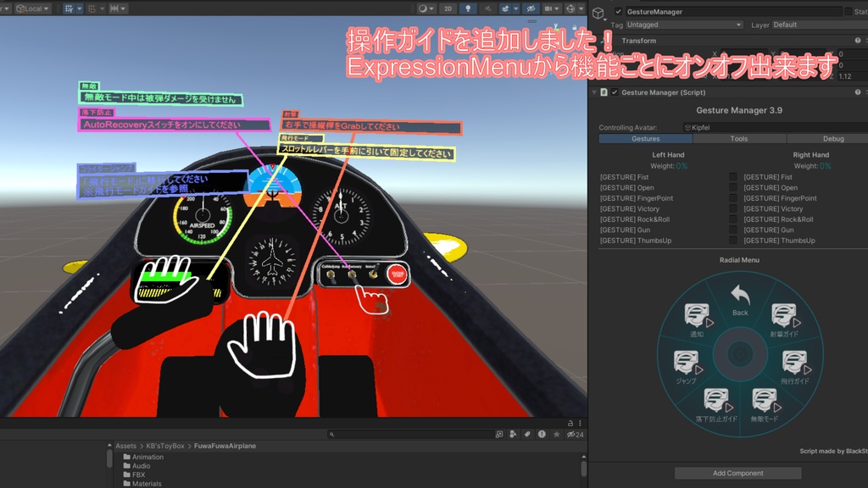This screenshot has width=868, height=488.
Task: Toggle the 2D scene view button
Action: pyautogui.click(x=448, y=8)
